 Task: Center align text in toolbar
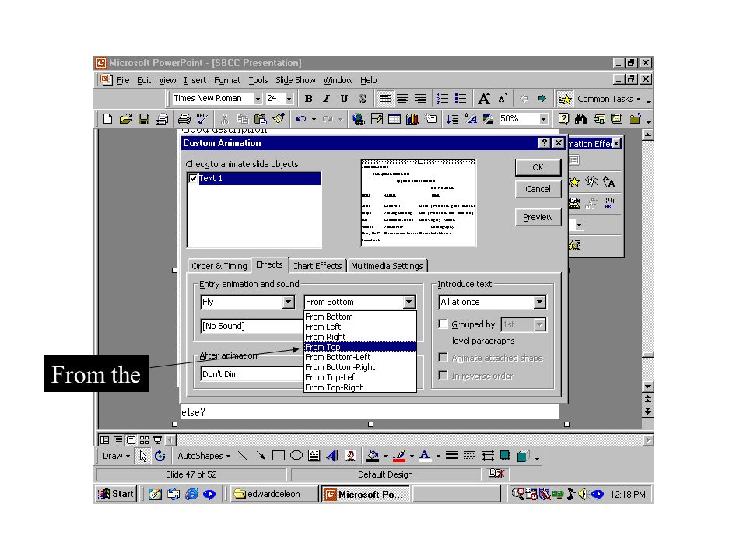click(x=402, y=99)
